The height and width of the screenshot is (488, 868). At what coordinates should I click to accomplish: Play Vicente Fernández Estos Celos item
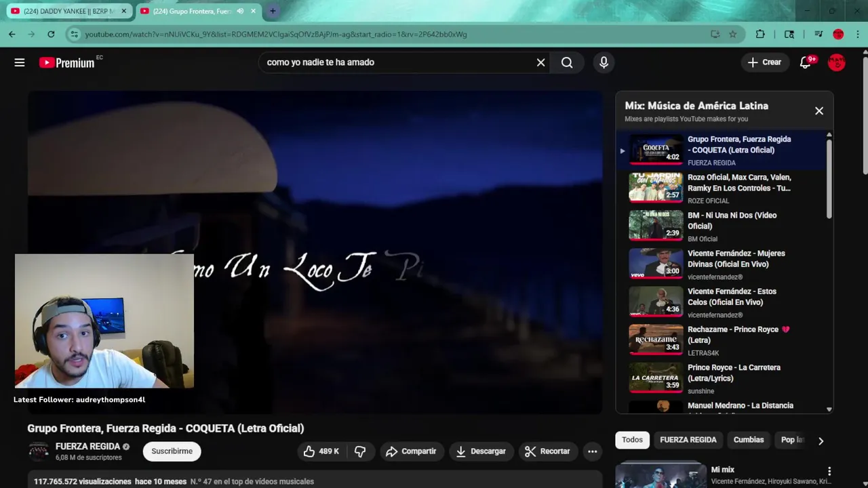[722, 302]
